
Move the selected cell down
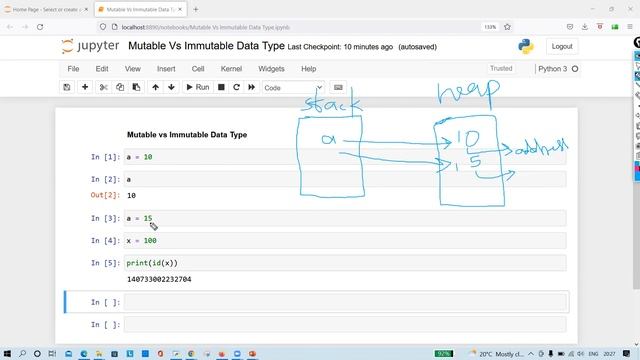click(x=171, y=87)
